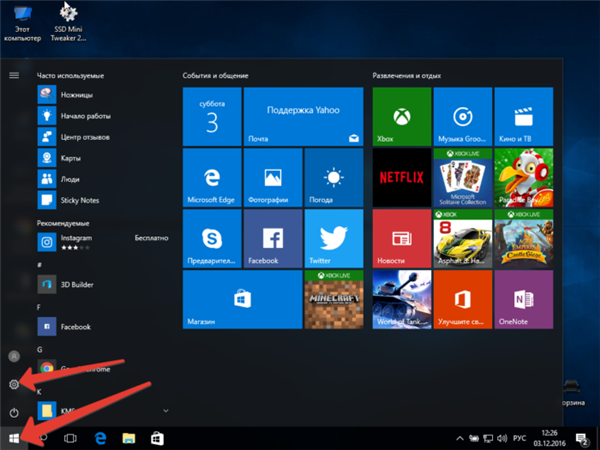Expand the KMS folder chevron
Image resolution: width=600 pixels, height=450 pixels.
166,411
